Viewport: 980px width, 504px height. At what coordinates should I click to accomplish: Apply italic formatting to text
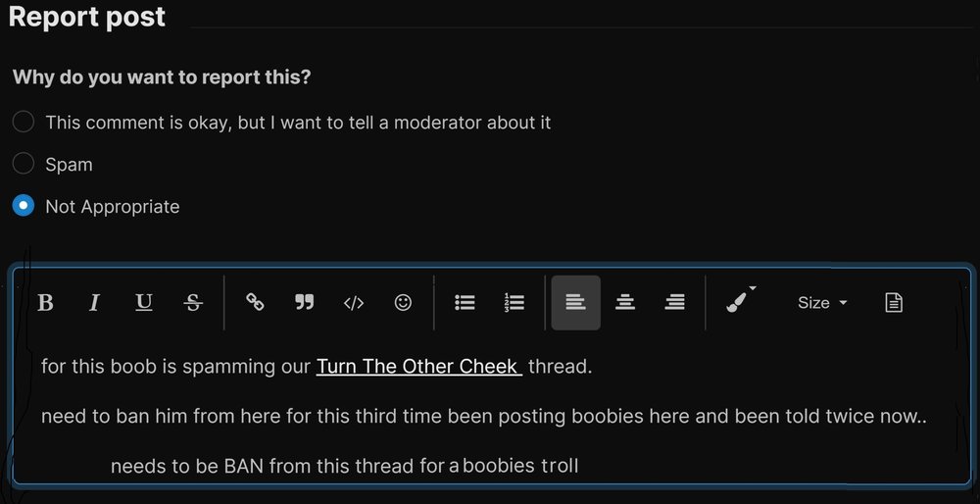[x=94, y=303]
